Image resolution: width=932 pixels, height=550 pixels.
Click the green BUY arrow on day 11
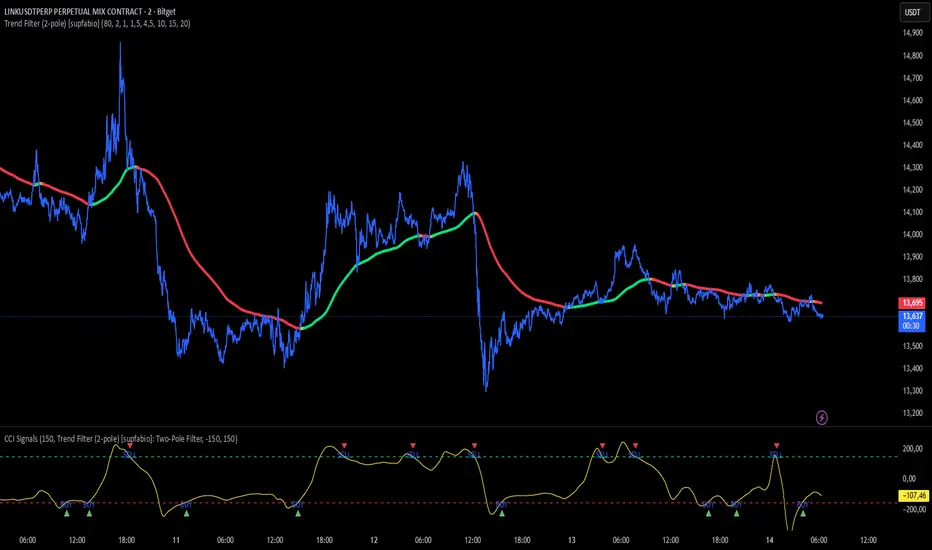pos(186,513)
